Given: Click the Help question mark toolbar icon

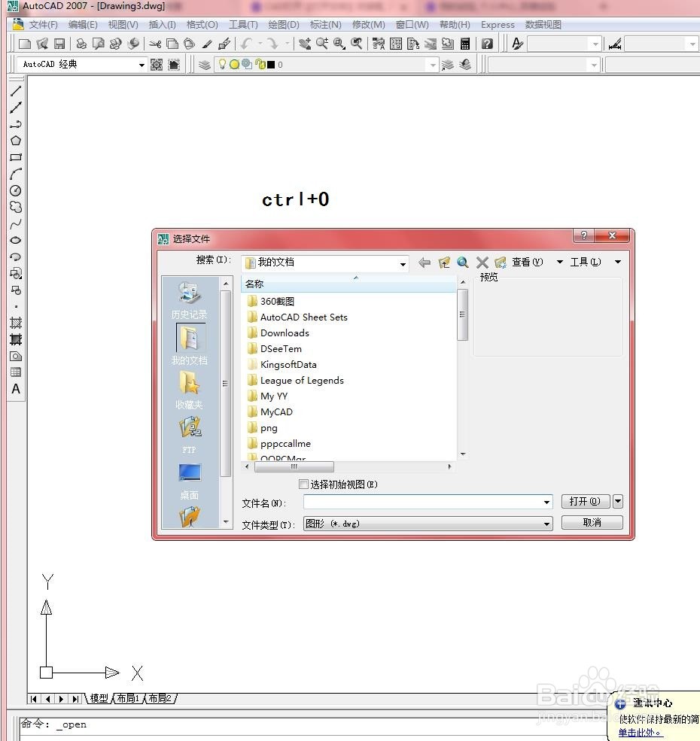Looking at the screenshot, I should (487, 44).
